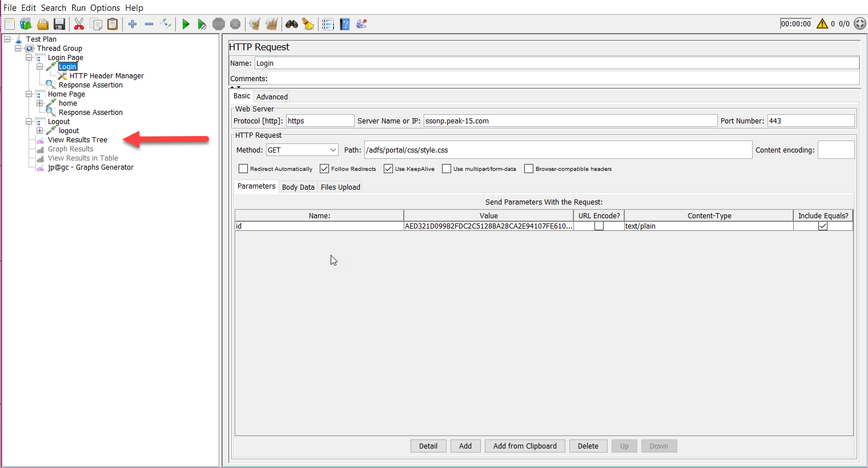Select the HTTP Header Manager element

pos(107,76)
